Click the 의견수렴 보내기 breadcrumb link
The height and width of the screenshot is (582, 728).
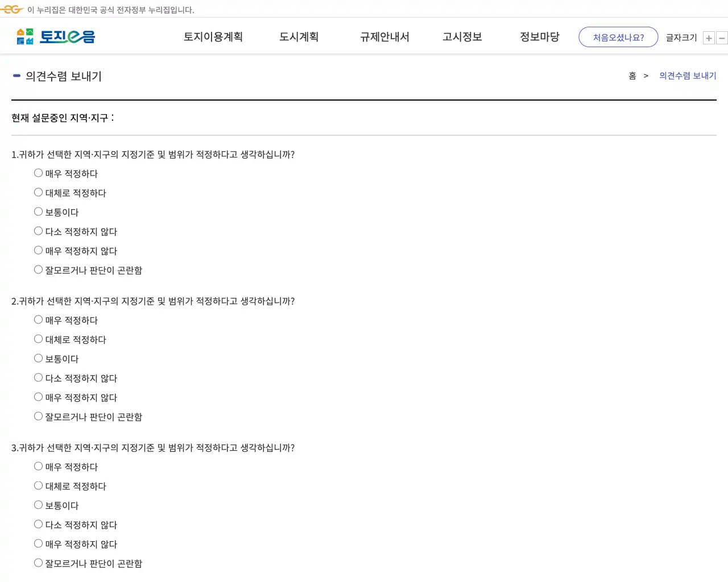[x=688, y=75]
